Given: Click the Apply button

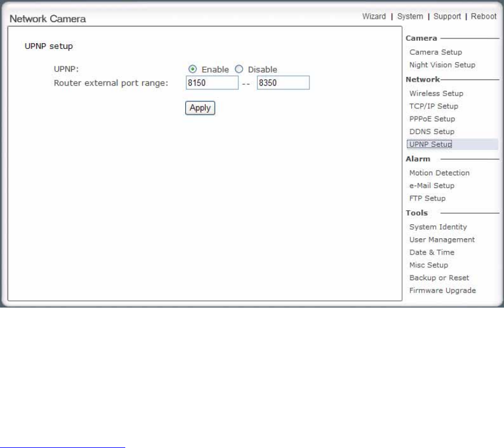Looking at the screenshot, I should (200, 108).
